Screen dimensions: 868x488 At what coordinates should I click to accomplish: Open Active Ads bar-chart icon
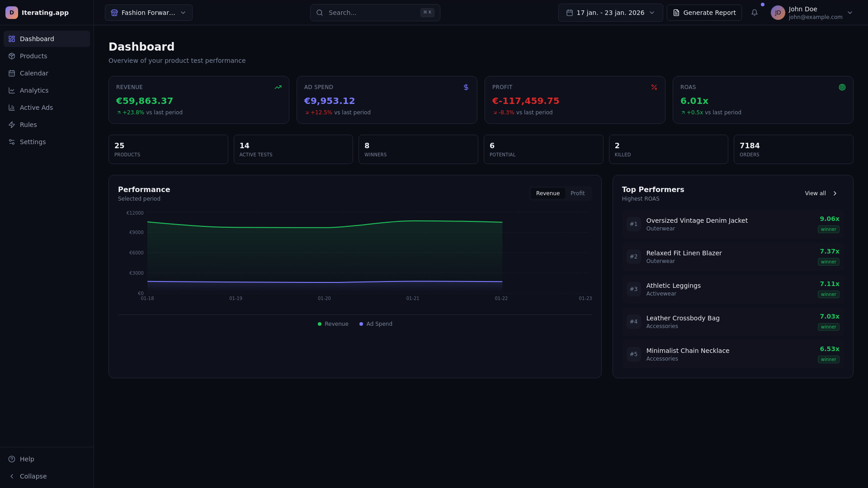(12, 108)
